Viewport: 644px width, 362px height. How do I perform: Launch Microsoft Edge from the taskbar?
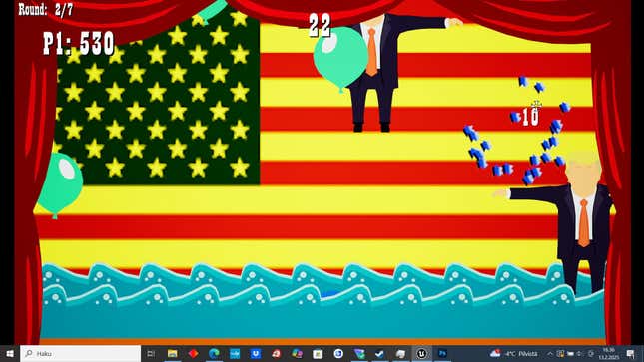point(214,353)
